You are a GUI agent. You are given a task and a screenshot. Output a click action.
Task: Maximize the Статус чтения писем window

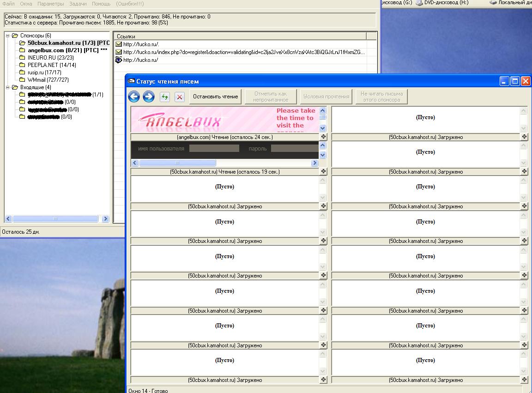515,81
